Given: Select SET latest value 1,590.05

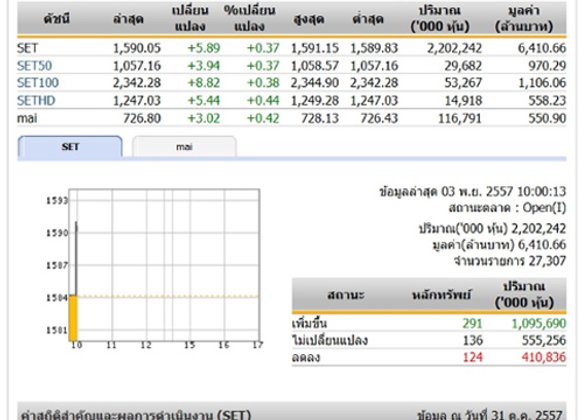Looking at the screenshot, I should pos(137,48).
